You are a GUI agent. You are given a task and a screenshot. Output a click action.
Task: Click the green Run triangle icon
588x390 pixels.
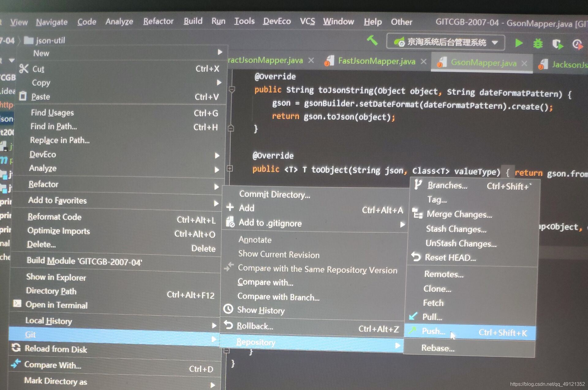pyautogui.click(x=518, y=43)
